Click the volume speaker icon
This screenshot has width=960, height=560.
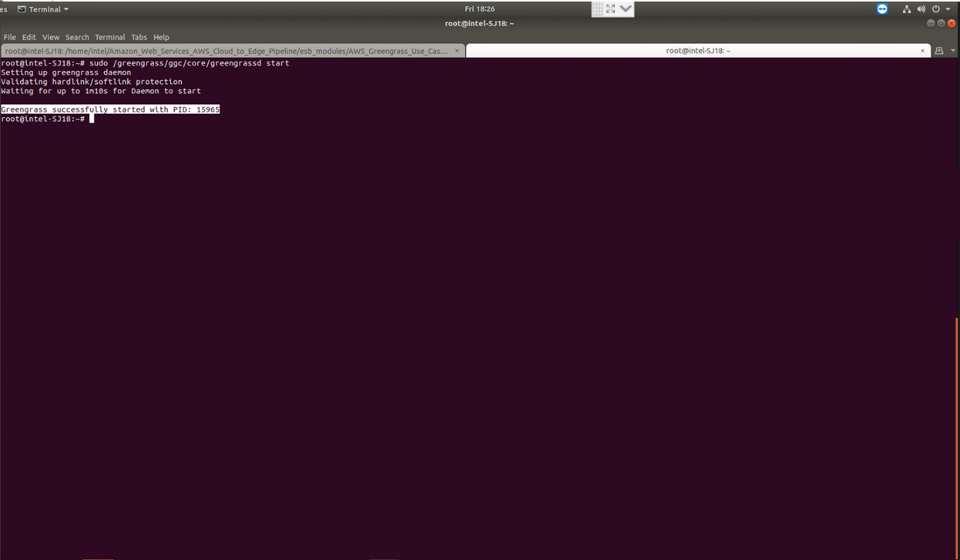[921, 9]
